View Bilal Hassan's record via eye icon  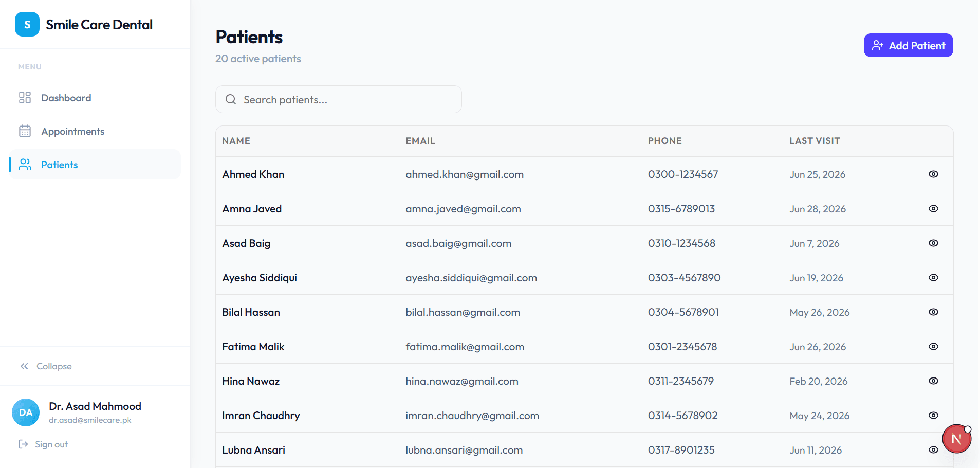933,312
